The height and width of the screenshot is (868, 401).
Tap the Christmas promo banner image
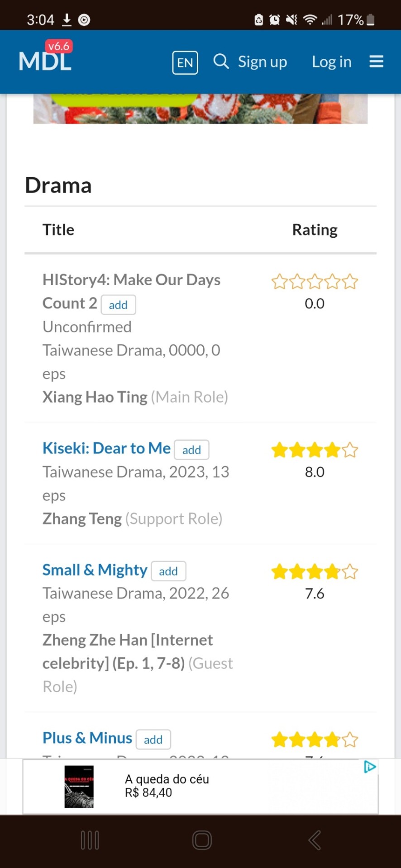click(200, 108)
